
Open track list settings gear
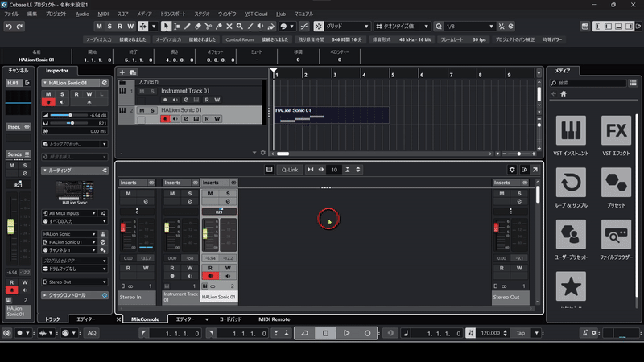263,153
